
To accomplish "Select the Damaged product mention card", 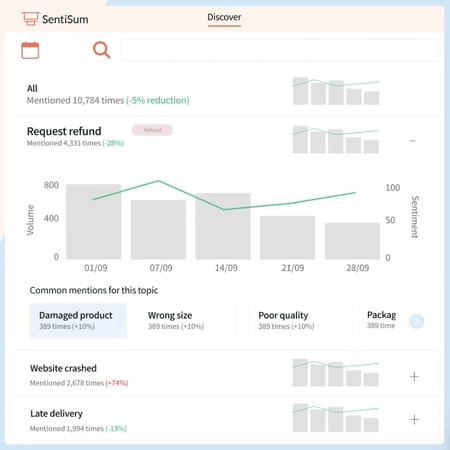I will coord(79,321).
